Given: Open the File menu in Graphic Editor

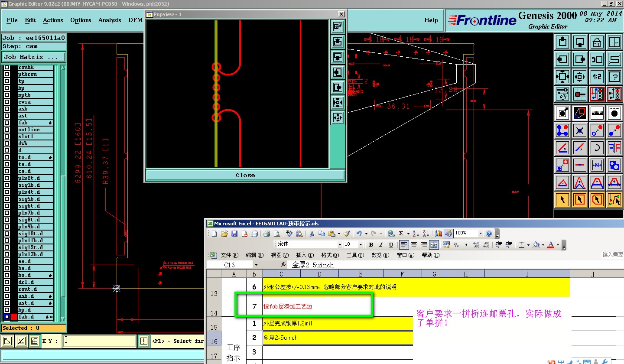Looking at the screenshot, I should [12, 20].
